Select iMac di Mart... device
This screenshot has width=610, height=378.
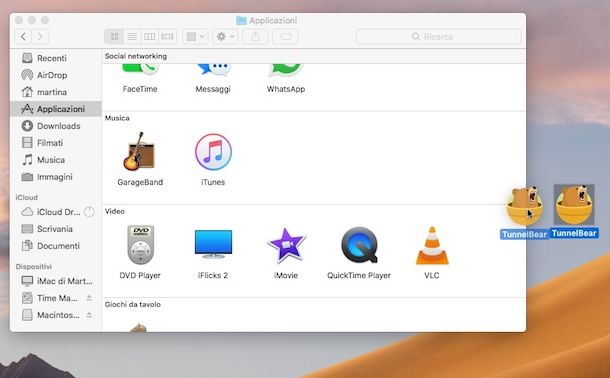(x=56, y=281)
